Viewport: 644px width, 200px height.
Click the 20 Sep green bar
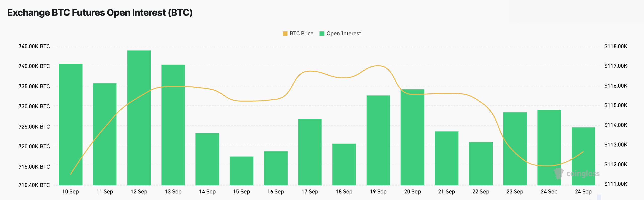click(412, 137)
